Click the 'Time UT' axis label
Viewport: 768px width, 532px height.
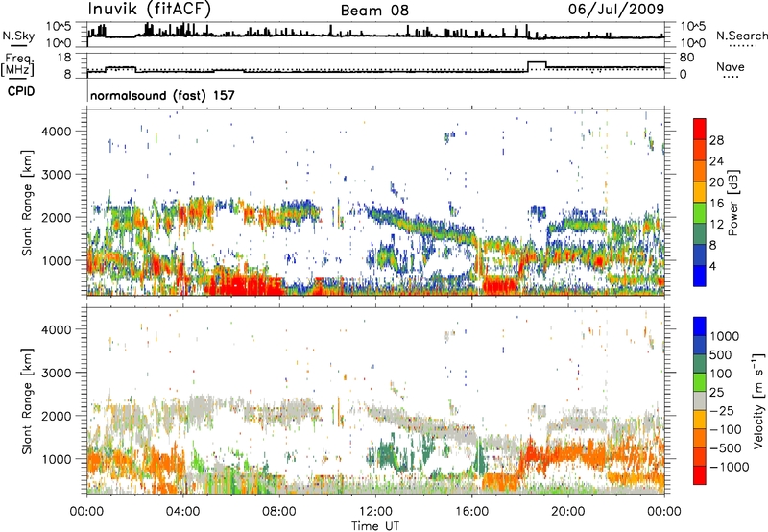pos(375,525)
